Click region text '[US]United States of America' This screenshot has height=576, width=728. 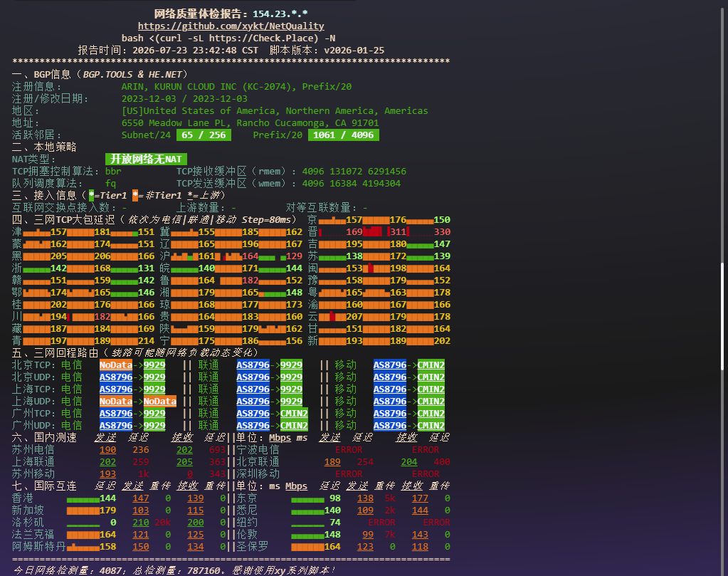(x=199, y=110)
